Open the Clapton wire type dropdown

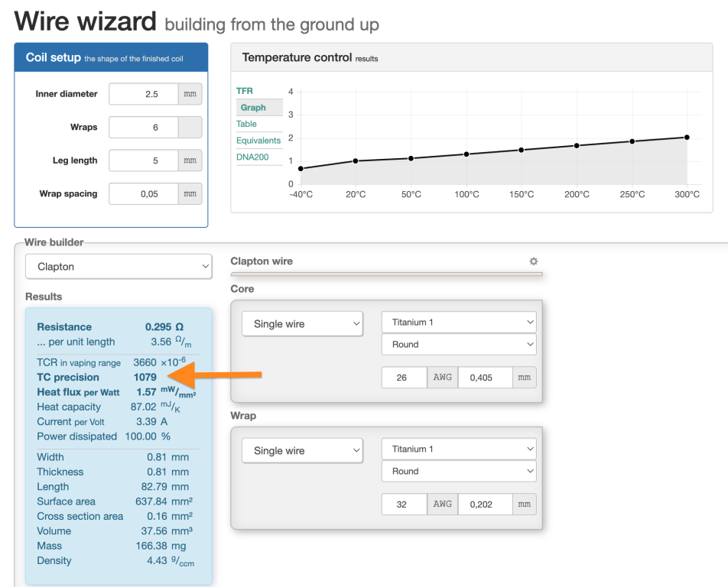119,266
